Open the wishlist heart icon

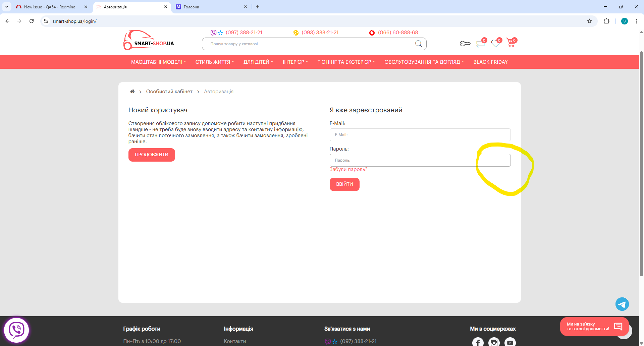pyautogui.click(x=495, y=43)
